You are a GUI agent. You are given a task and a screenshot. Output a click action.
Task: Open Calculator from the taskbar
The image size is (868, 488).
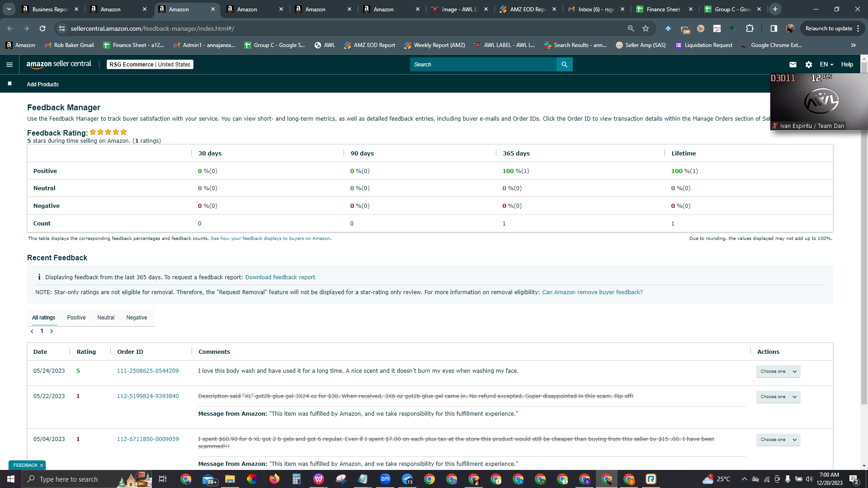pos(297,479)
